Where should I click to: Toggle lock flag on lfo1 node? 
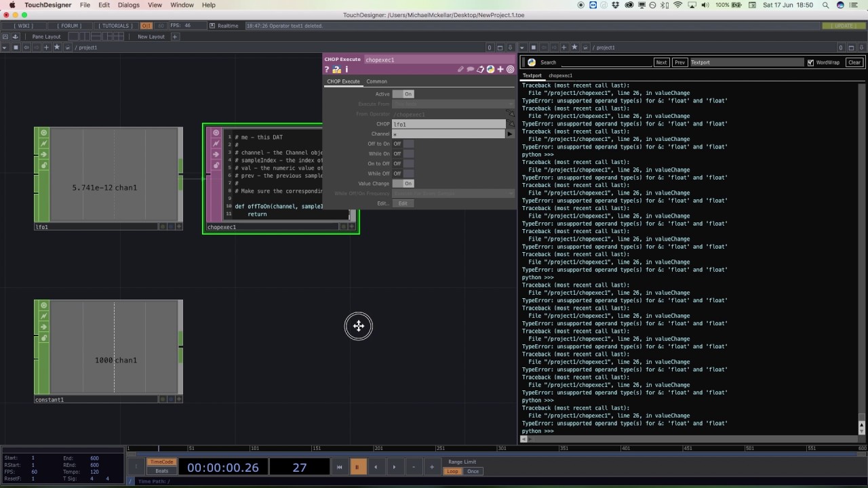coord(43,165)
